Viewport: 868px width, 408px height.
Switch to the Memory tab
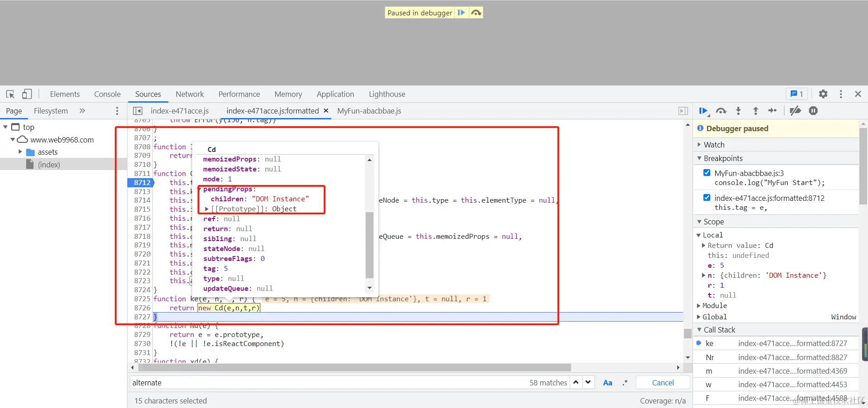coord(288,94)
